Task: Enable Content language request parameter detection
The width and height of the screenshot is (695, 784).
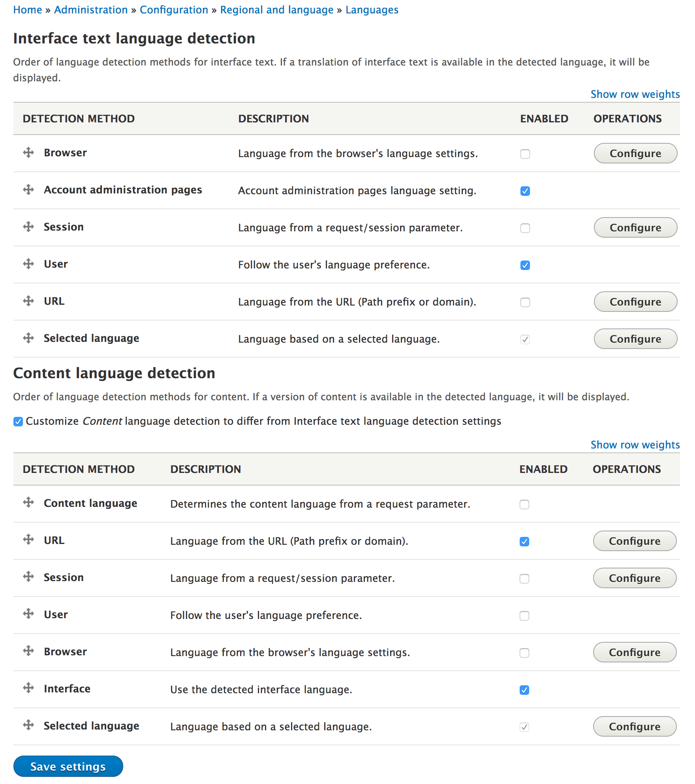Action: point(524,505)
